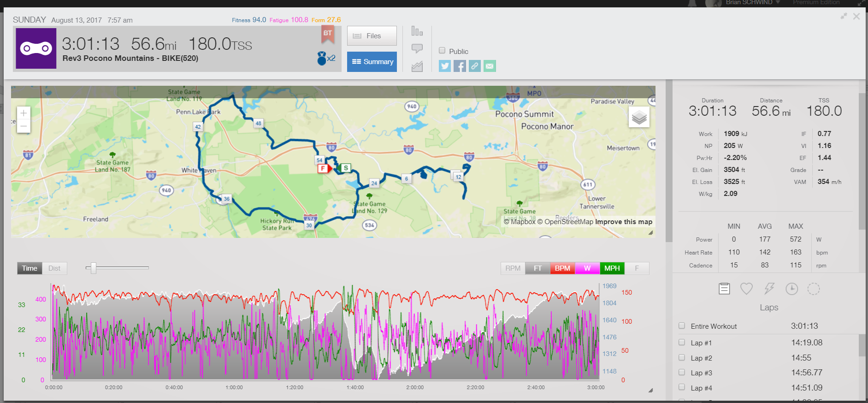Email the workout using the envelope icon
The height and width of the screenshot is (403, 868).
490,66
